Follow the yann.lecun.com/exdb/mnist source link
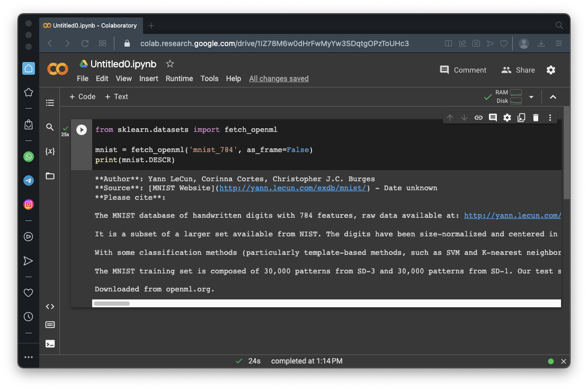588x390 pixels. point(293,188)
